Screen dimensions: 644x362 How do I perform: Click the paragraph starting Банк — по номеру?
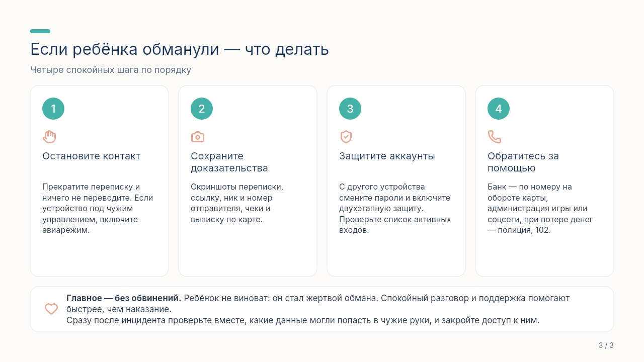tap(540, 209)
